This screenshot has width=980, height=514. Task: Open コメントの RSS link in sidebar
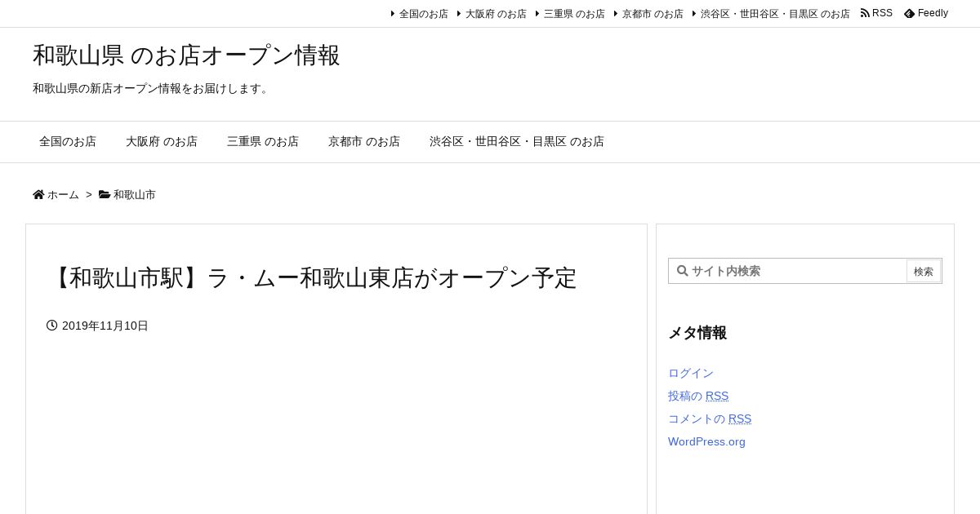(710, 419)
